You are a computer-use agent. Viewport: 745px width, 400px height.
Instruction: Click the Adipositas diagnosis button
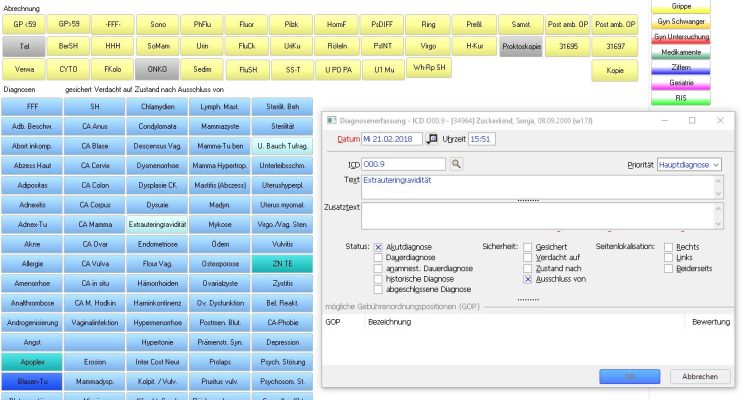(32, 185)
